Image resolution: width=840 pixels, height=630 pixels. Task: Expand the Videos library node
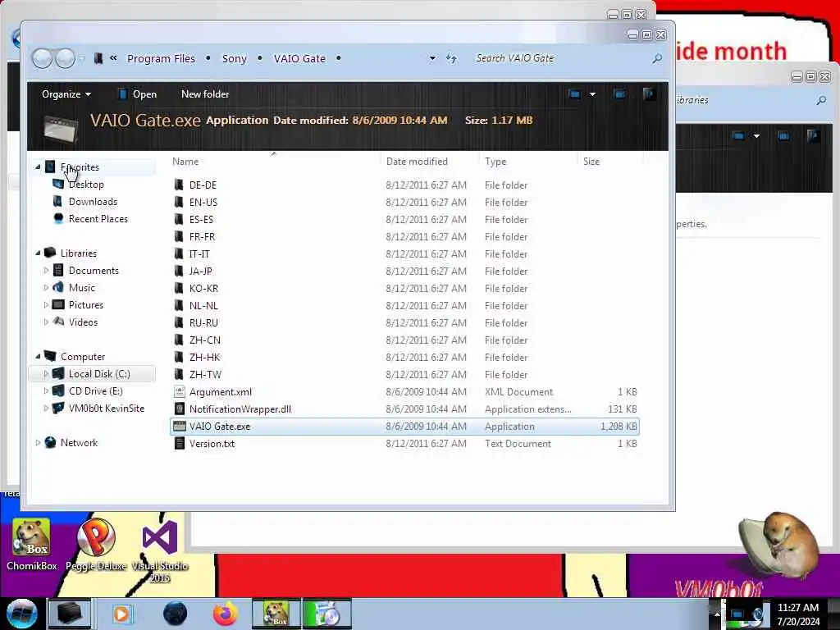[46, 322]
